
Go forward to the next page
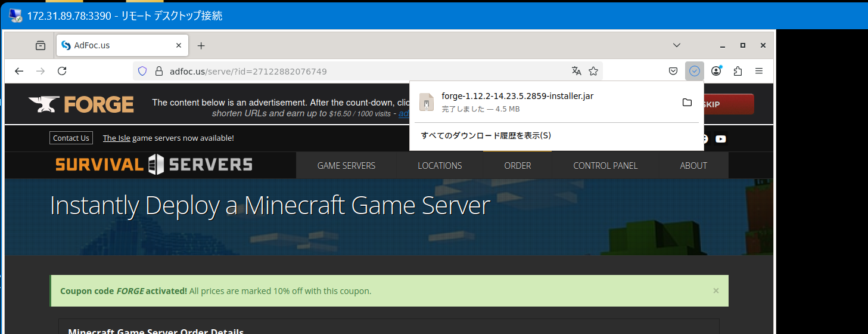(x=41, y=71)
